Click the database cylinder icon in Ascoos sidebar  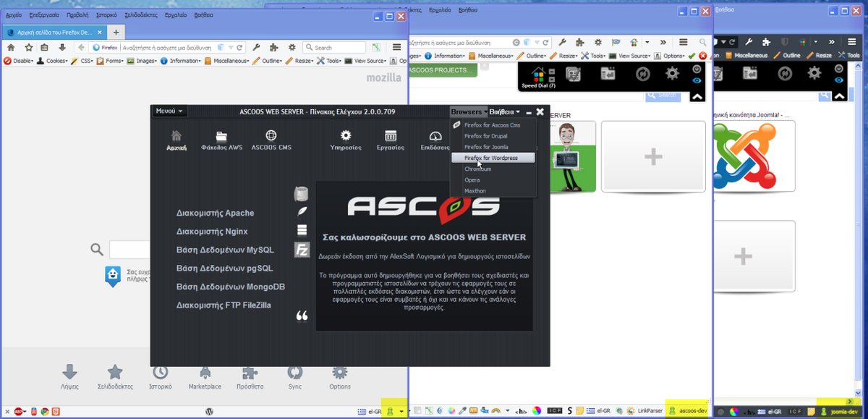click(x=301, y=194)
